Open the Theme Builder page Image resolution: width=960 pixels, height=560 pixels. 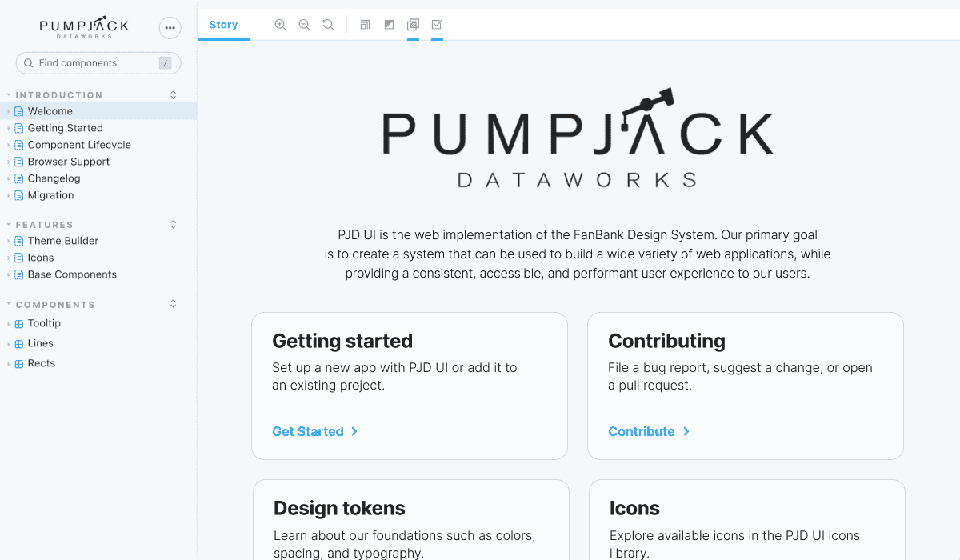(63, 241)
